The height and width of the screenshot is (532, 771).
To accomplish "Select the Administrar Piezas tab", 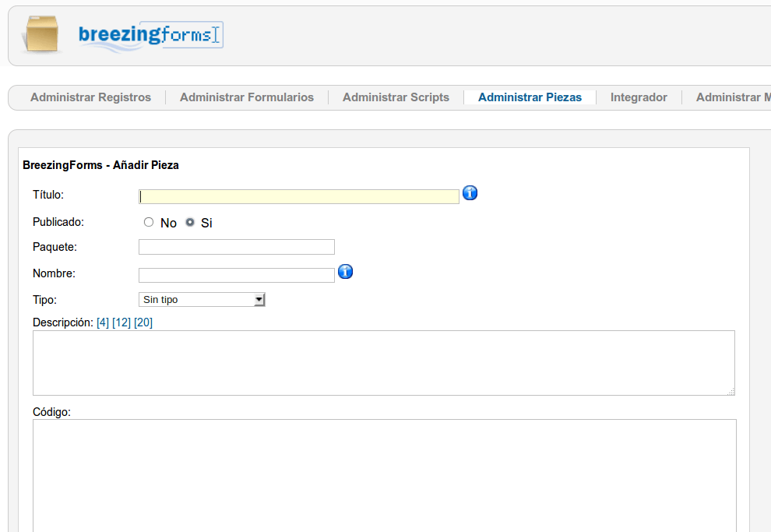I will [530, 97].
